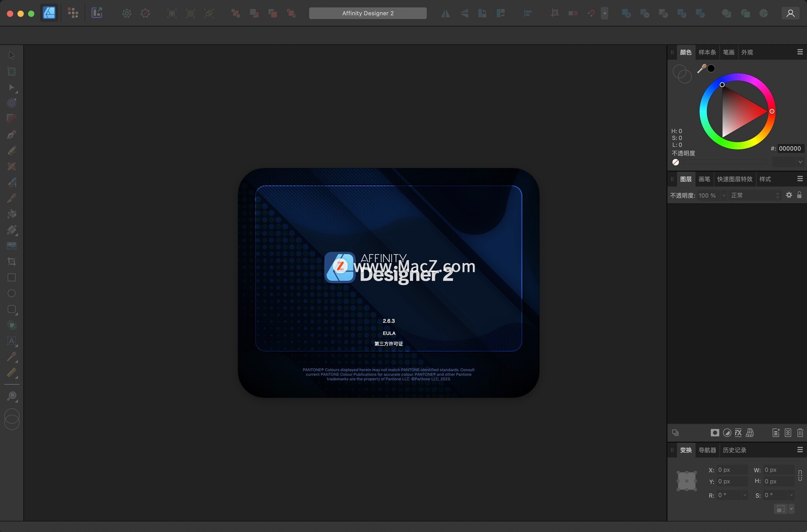Image resolution: width=807 pixels, height=532 pixels.
Task: Select the Contour tool
Action: point(12,103)
